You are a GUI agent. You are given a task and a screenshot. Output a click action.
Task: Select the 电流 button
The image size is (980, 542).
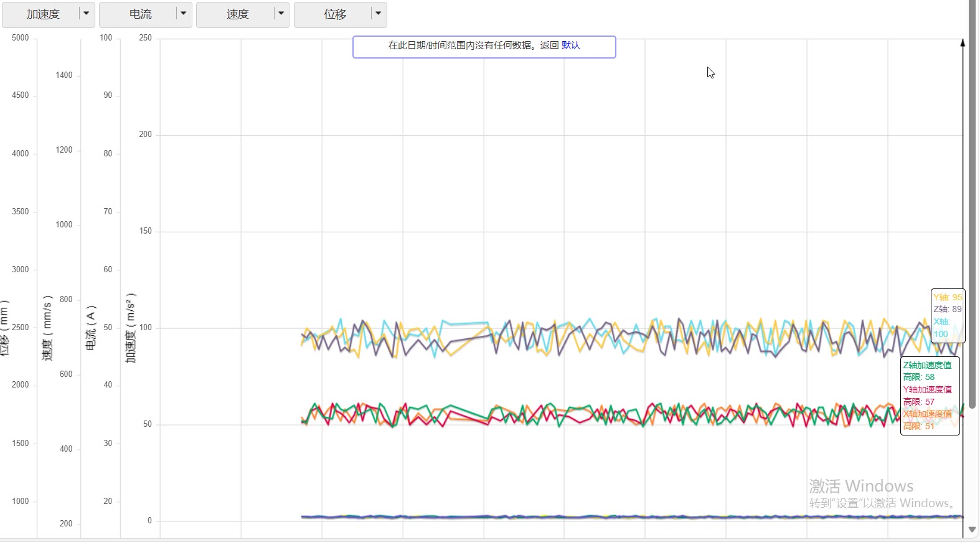[x=140, y=14]
